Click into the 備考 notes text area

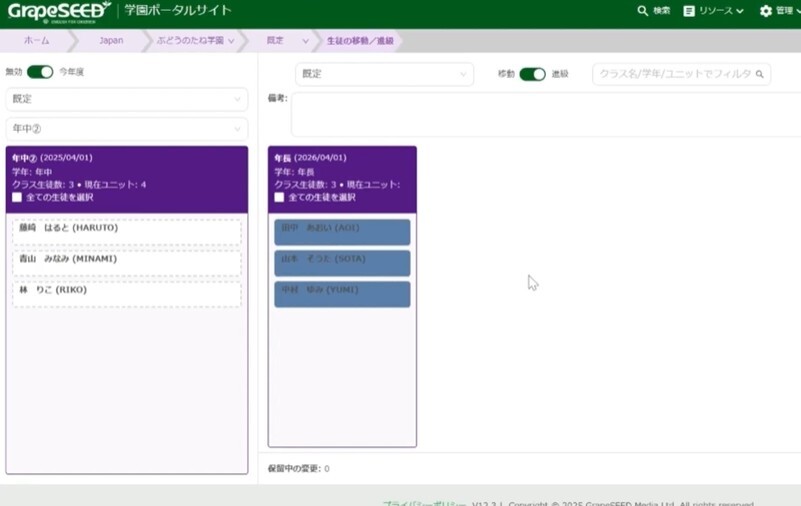click(546, 115)
